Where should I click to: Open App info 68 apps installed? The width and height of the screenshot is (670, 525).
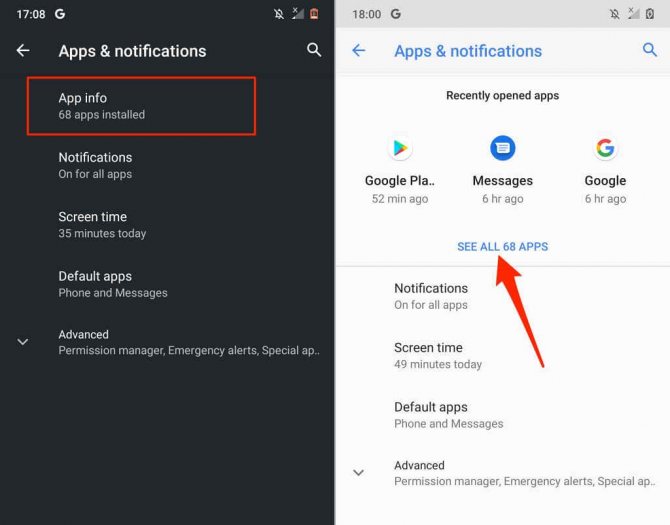(141, 106)
